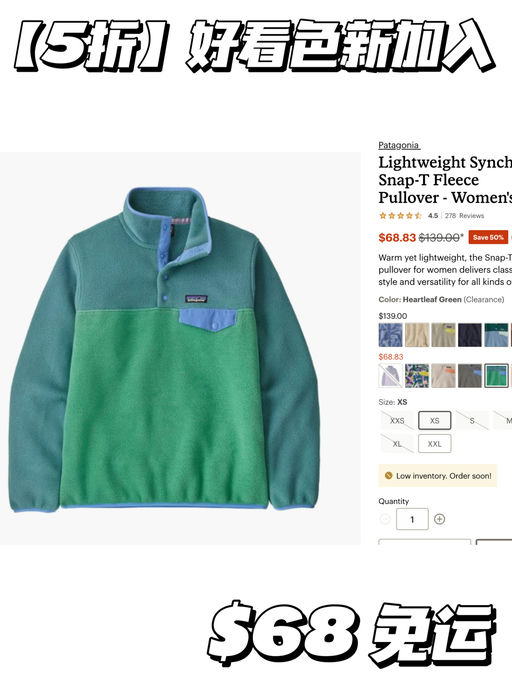This screenshot has width=512, height=683.
Task: Select the crossed-out S size option
Action: pyautogui.click(x=472, y=421)
